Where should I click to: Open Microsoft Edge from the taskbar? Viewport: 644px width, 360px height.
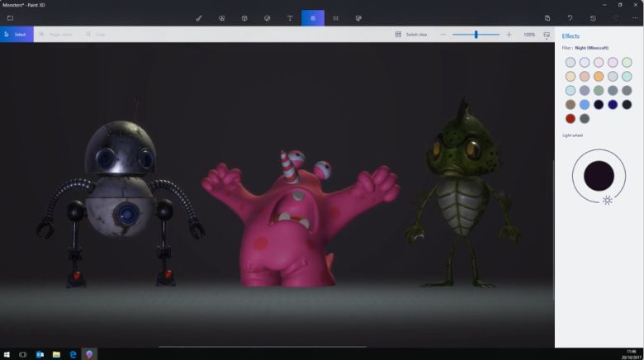(x=73, y=354)
